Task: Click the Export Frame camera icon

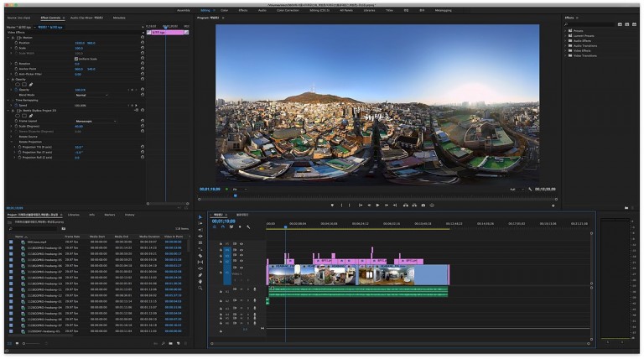Action: point(423,205)
